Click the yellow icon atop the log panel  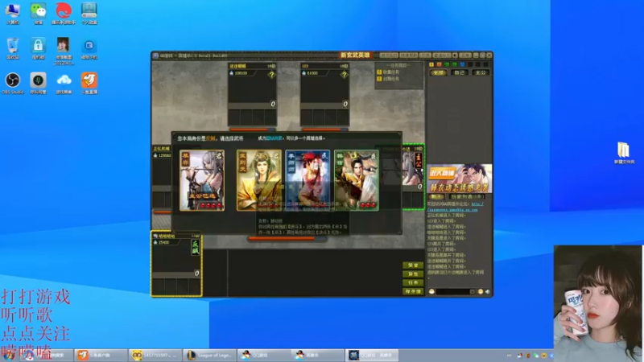(x=431, y=64)
